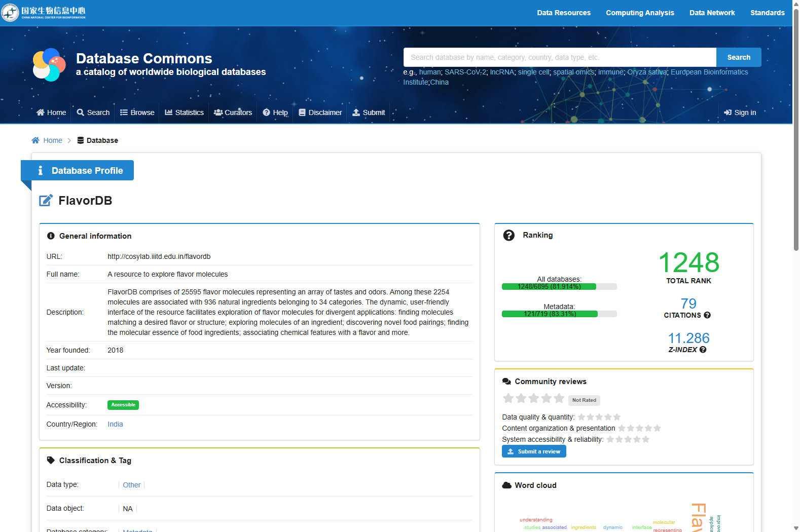This screenshot has height=532, width=800.
Task: Click the 79 citations number
Action: tap(688, 303)
